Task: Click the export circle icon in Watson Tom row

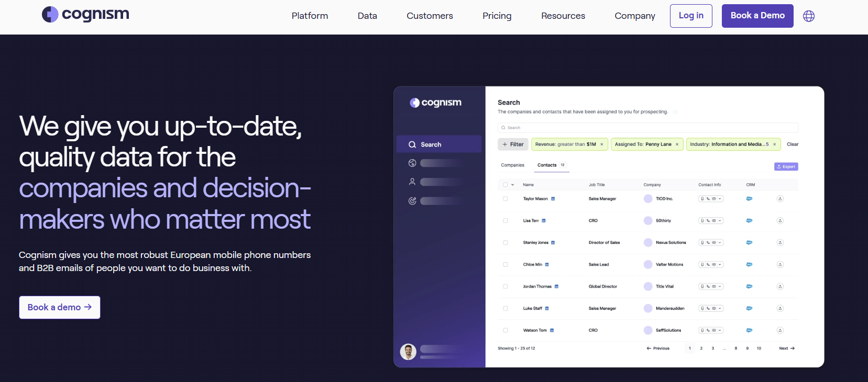Action: pyautogui.click(x=780, y=331)
